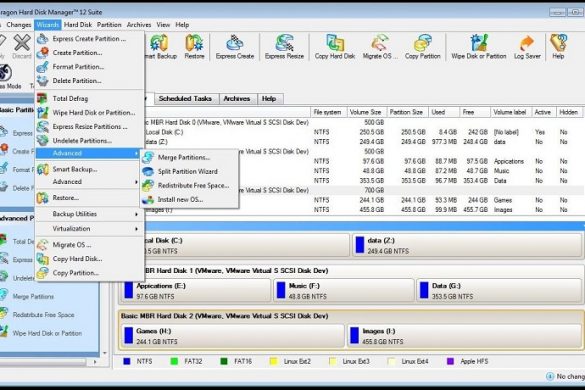Viewport: 585px width, 390px height.
Task: Select the Games (H:) partition block
Action: click(x=232, y=336)
